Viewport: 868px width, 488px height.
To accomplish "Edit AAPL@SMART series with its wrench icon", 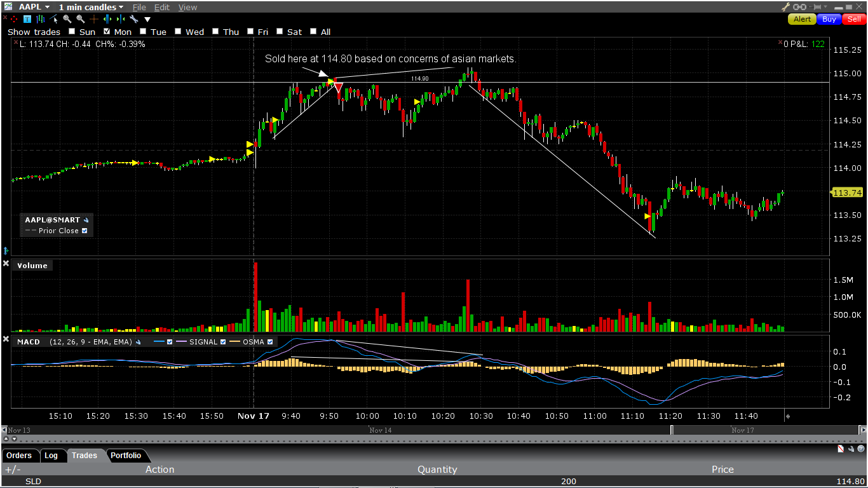I will [86, 220].
